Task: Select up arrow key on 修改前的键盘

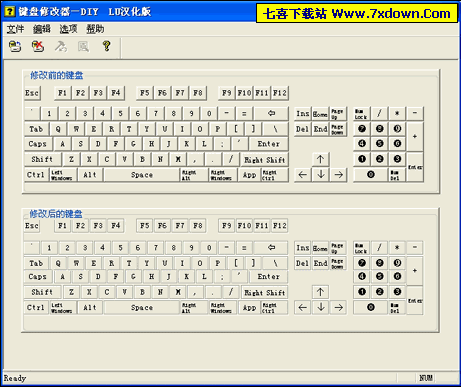Action: 321,159
